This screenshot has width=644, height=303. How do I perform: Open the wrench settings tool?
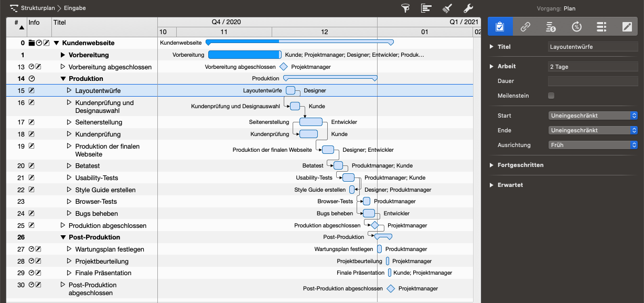468,8
